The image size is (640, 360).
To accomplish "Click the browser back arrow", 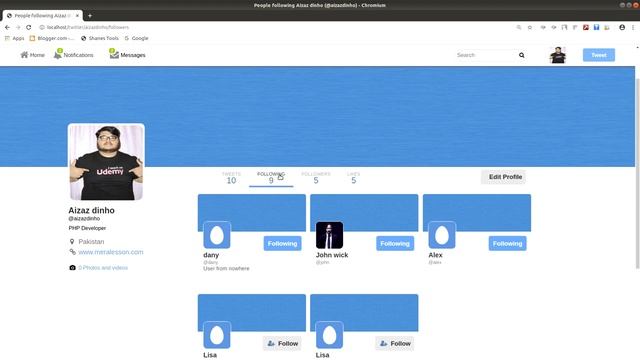I will (x=7, y=27).
